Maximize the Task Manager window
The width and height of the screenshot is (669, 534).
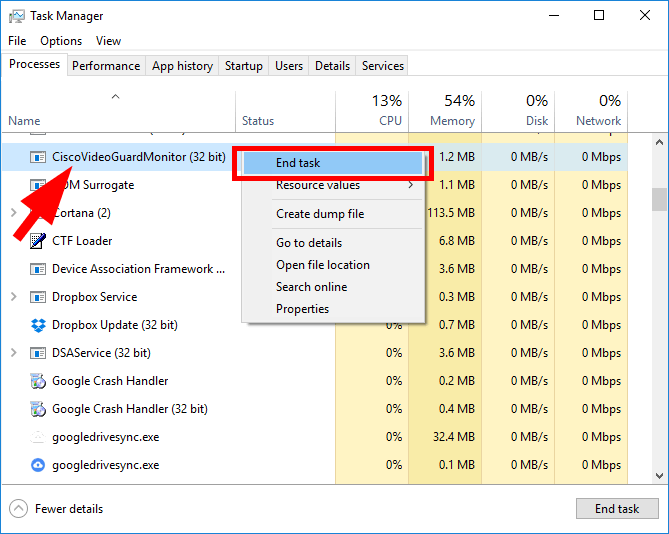(599, 16)
